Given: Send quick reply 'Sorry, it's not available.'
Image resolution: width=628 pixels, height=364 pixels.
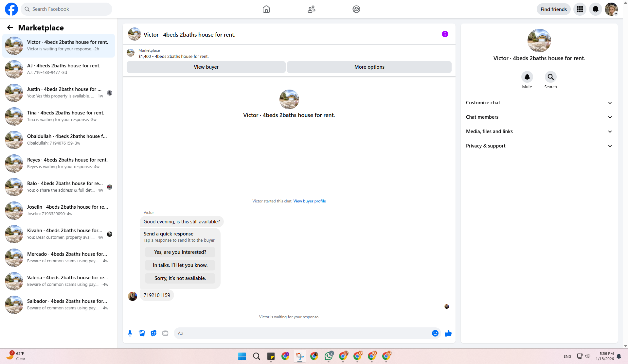Looking at the screenshot, I should [x=180, y=278].
